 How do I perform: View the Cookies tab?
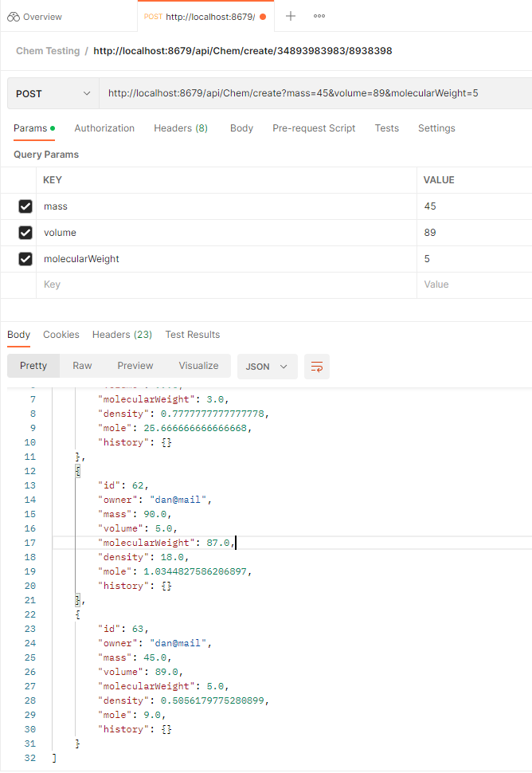pos(61,334)
